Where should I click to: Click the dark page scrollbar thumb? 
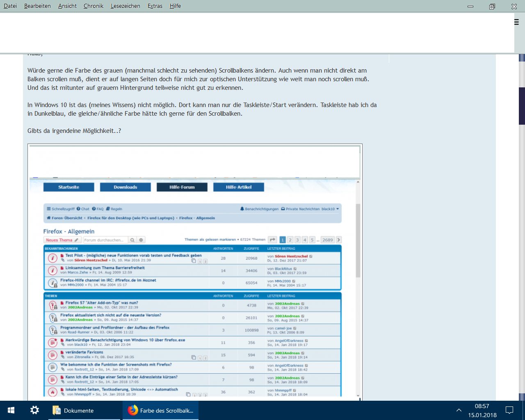point(522,106)
